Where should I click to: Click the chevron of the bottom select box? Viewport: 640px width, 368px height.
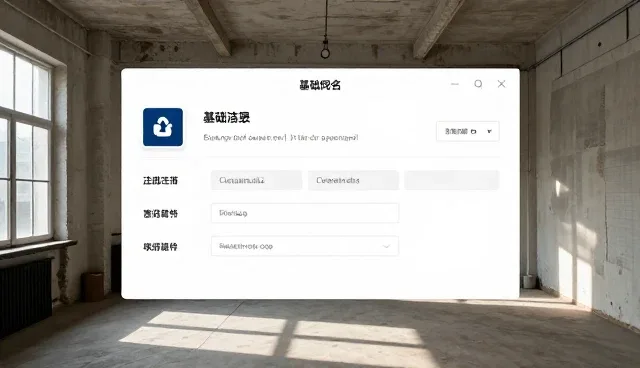pos(386,246)
